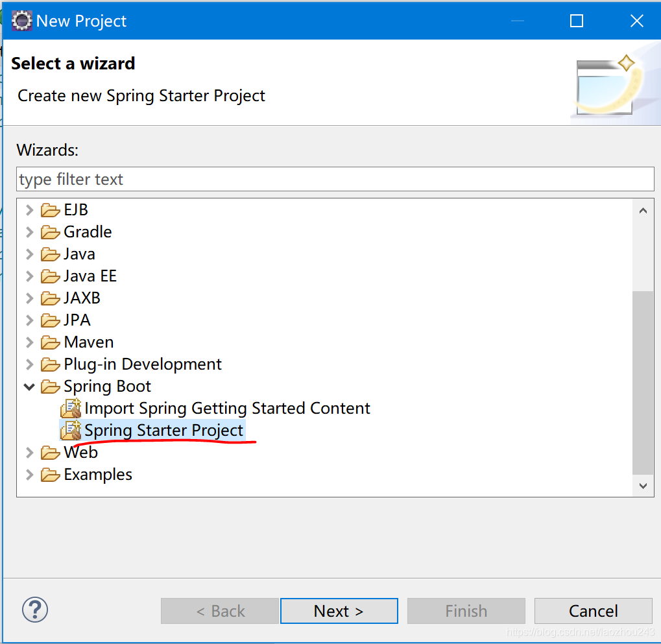Screen dimensions: 661x644
Task: Focus the wizard filter text field
Action: click(x=335, y=179)
